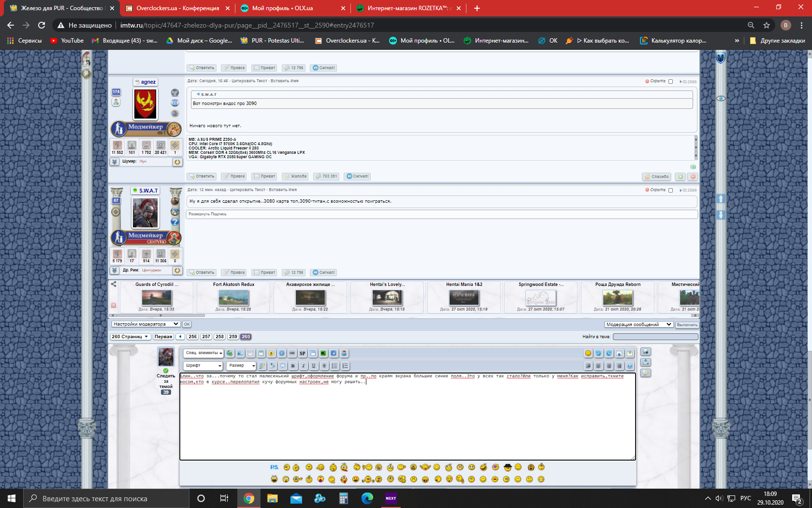Expand the Развернуть Подпись signature
The height and width of the screenshot is (508, 812).
pyautogui.click(x=207, y=214)
